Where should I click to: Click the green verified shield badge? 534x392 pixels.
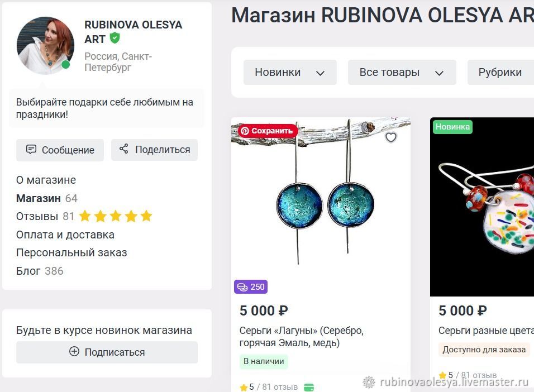[x=115, y=38]
